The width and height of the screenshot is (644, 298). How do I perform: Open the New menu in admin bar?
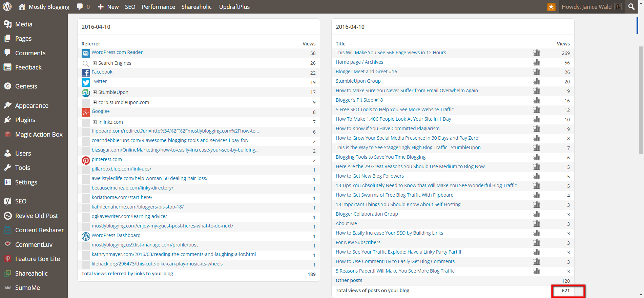tap(108, 7)
